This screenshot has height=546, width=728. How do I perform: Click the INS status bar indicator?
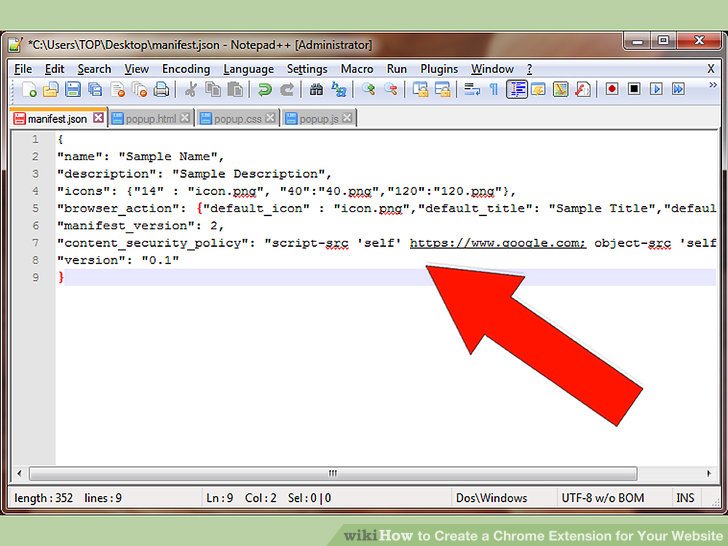[x=685, y=498]
